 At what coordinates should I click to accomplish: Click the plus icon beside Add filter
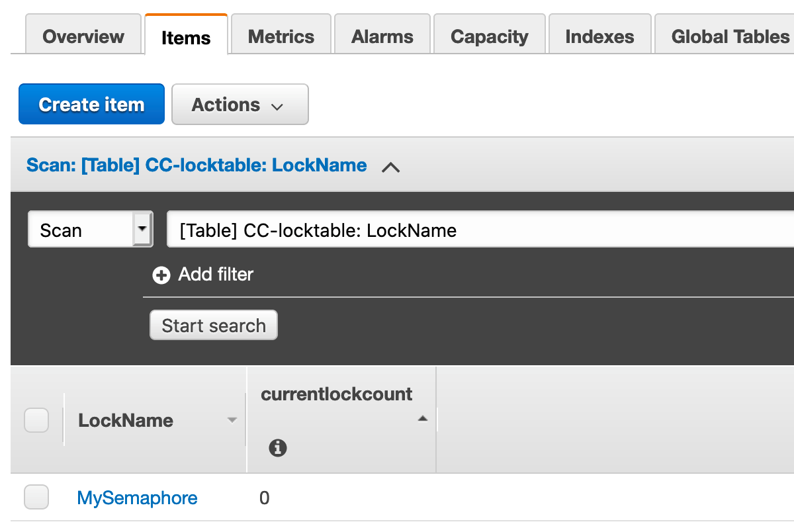pos(161,275)
